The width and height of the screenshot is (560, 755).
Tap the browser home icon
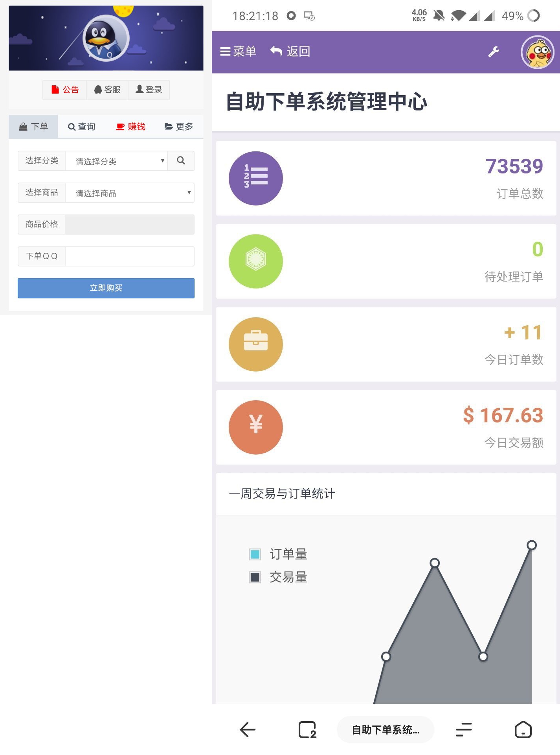[523, 730]
